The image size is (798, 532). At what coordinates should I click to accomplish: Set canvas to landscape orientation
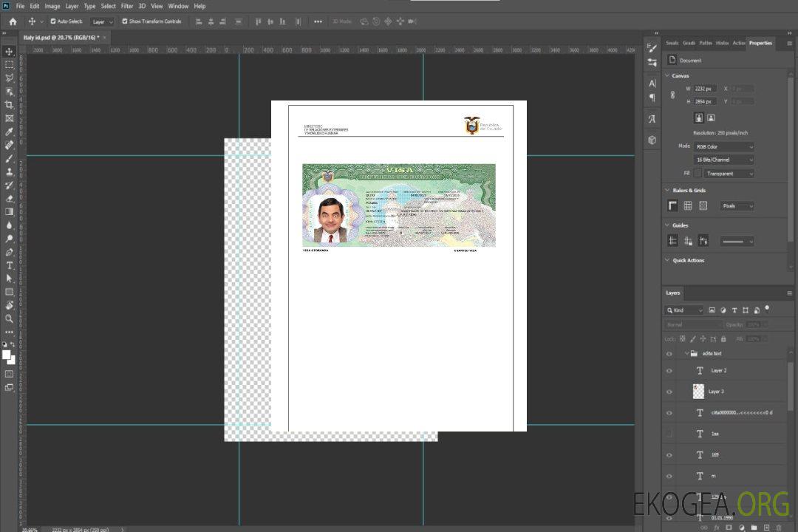pos(711,118)
